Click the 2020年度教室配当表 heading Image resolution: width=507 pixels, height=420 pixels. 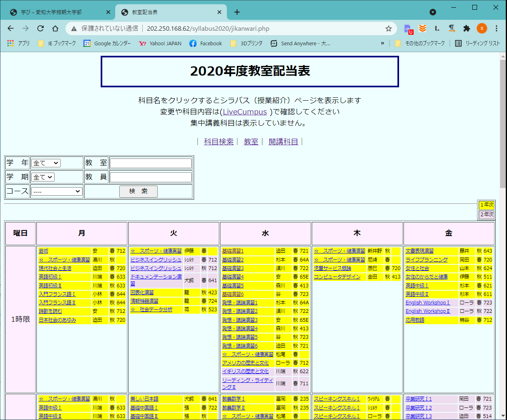click(250, 71)
